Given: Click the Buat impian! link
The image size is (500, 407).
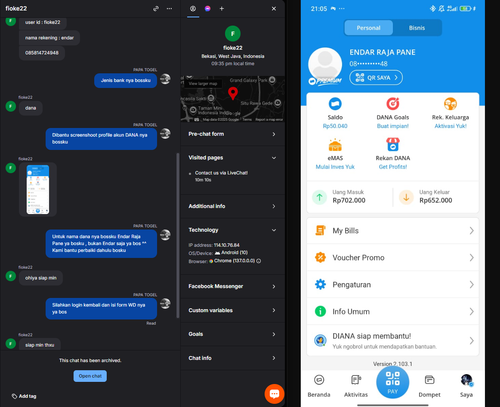Looking at the screenshot, I should tap(393, 126).
